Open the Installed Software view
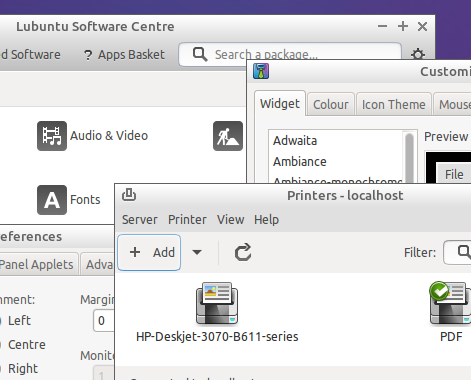 [30, 55]
